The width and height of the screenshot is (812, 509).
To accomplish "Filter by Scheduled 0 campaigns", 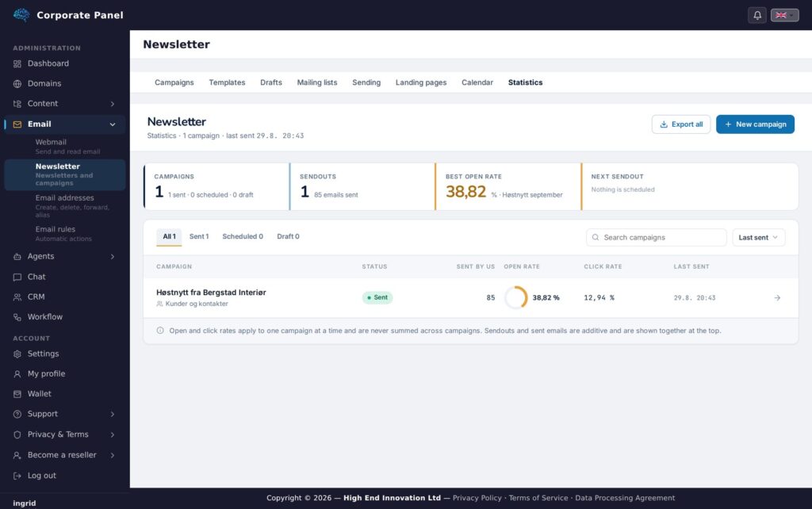I will point(243,236).
